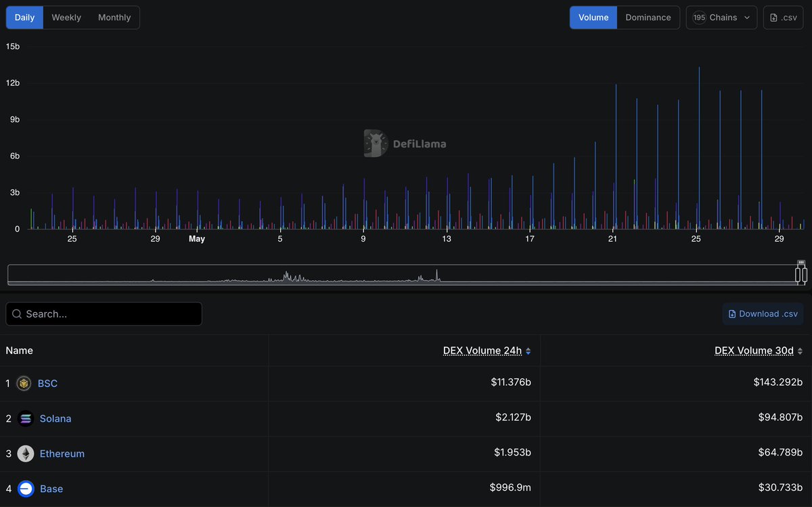The height and width of the screenshot is (507, 812).
Task: Click Base 30d volume $30.733b
Action: [x=781, y=489]
